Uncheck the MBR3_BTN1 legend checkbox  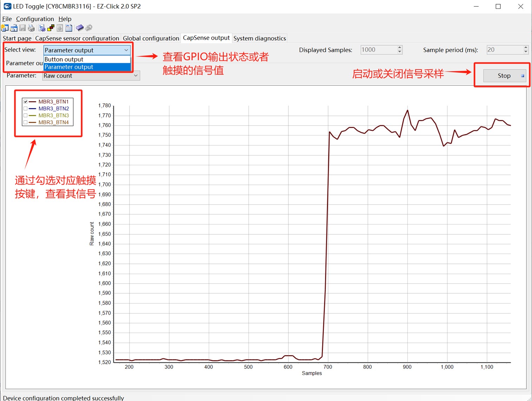click(x=25, y=102)
